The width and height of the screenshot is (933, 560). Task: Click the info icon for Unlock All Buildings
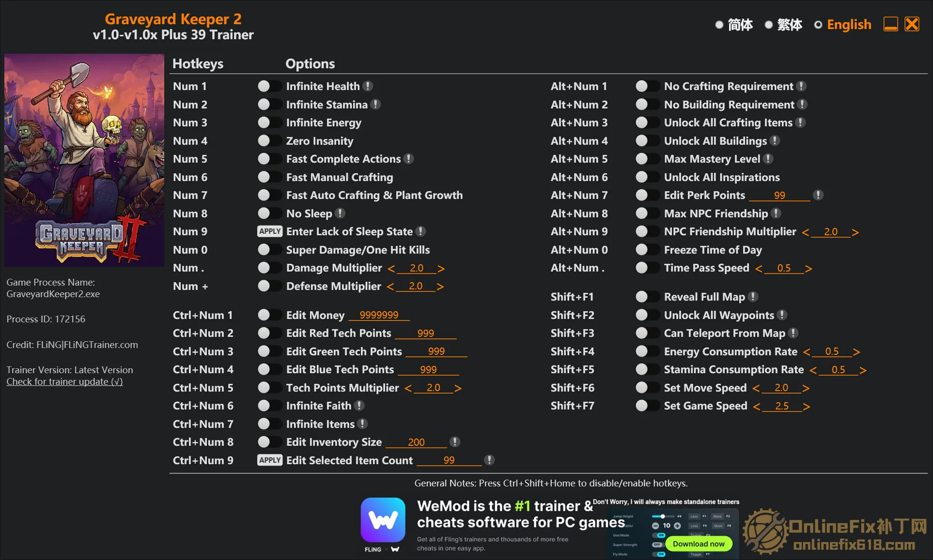coord(775,141)
